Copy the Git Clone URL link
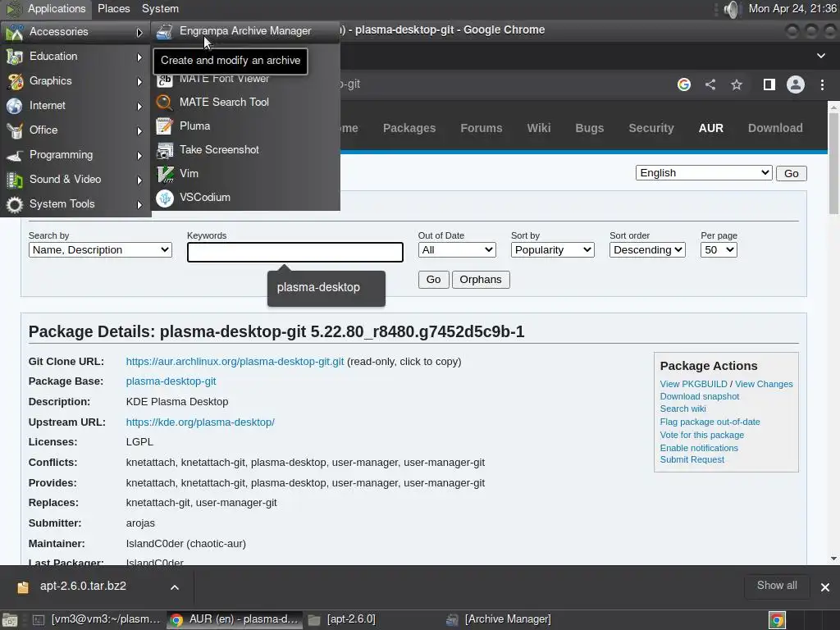The width and height of the screenshot is (840, 630). pyautogui.click(x=235, y=362)
